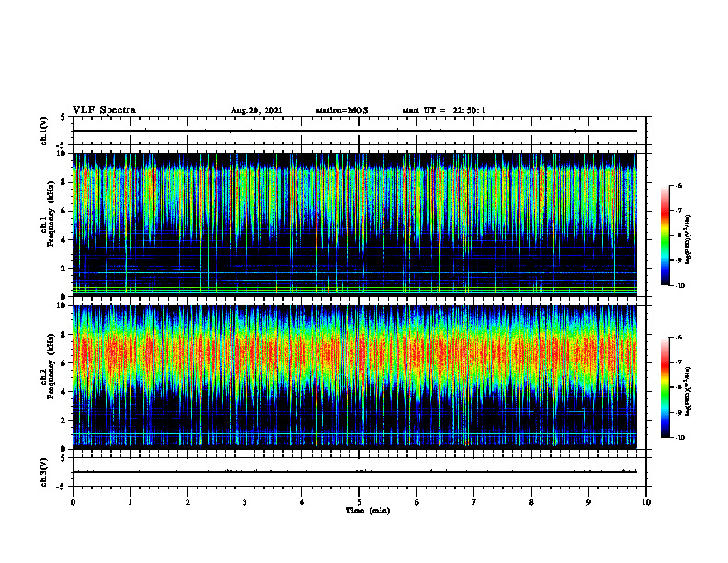728x563 pixels.
Task: Click the ch.2 spectrogram panel
Action: 355,377
